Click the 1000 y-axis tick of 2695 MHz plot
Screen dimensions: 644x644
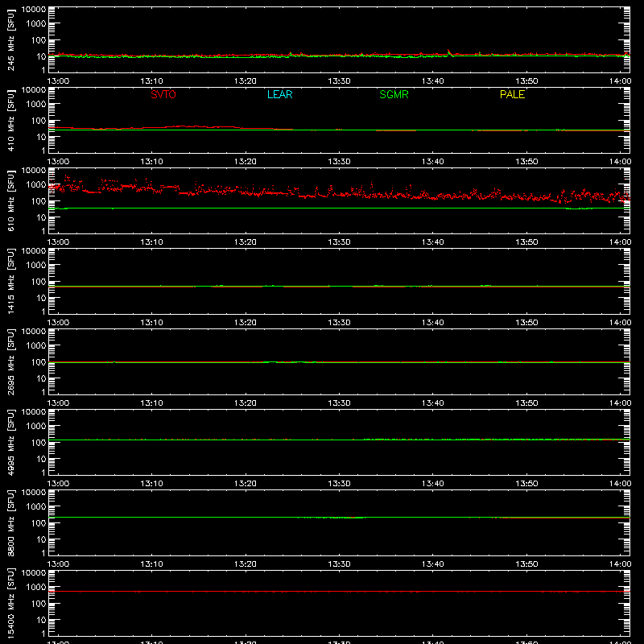tap(36, 345)
